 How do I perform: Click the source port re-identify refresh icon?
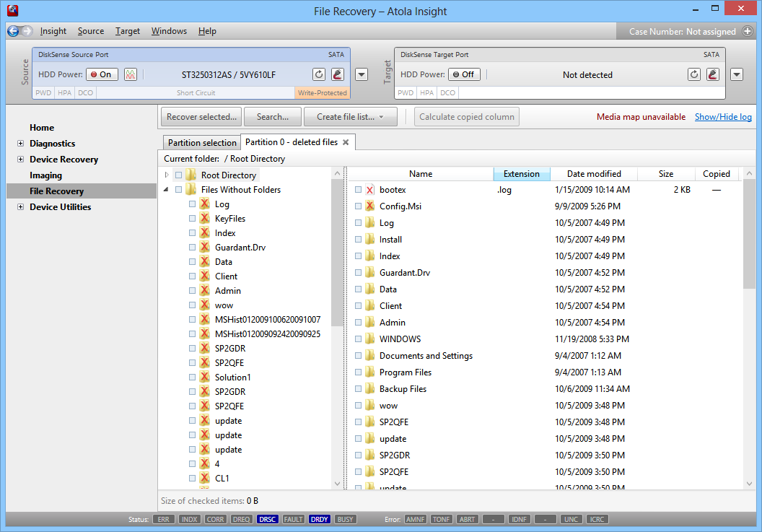[319, 74]
